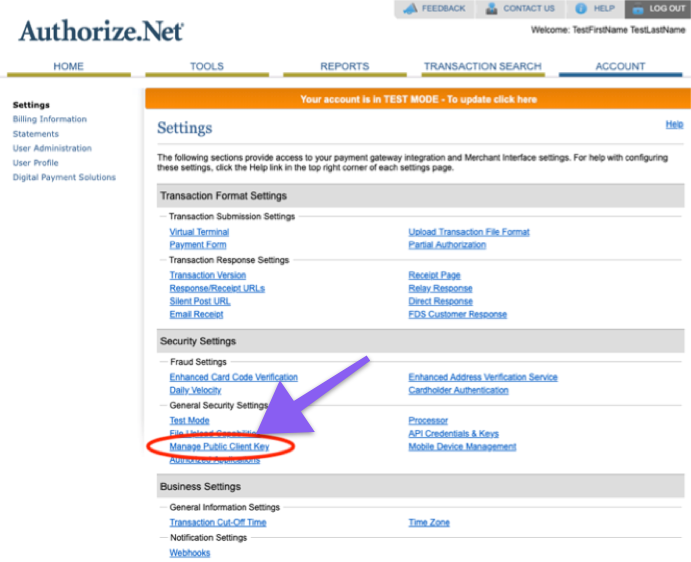Image resolution: width=691 pixels, height=562 pixels.
Task: Click the Contact Us person icon
Action: 491,8
